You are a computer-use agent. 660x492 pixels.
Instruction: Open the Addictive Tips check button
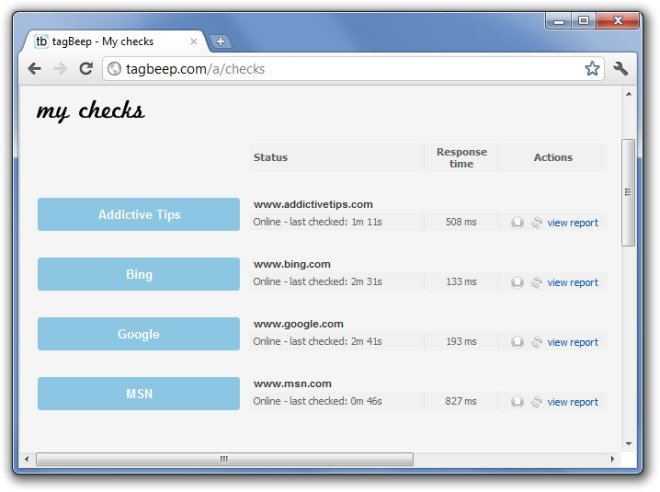coord(139,214)
